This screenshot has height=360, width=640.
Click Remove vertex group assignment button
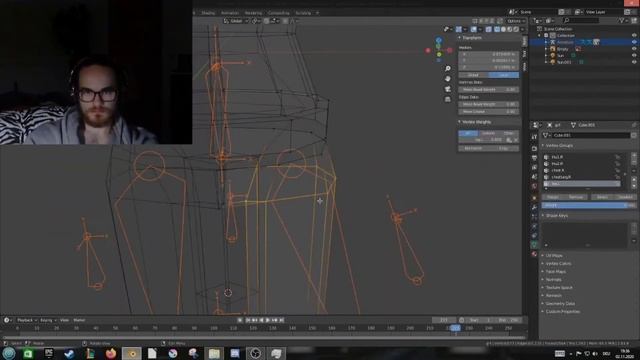(576, 197)
